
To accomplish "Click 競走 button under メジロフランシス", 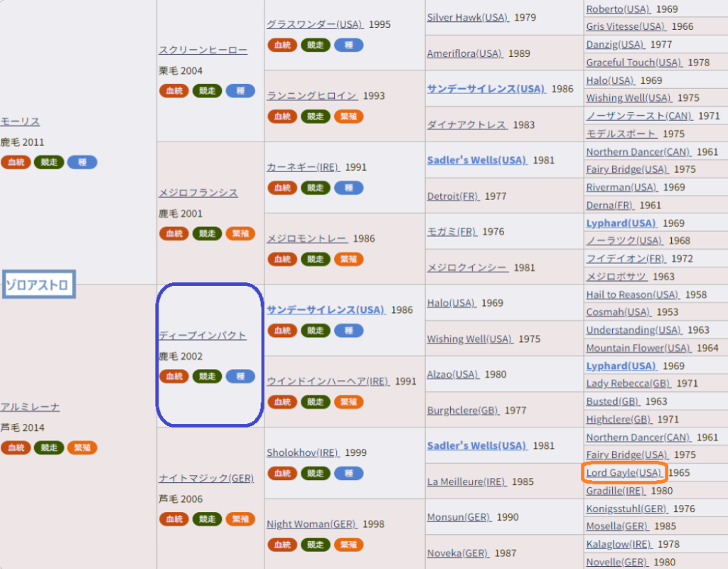I will 207,233.
